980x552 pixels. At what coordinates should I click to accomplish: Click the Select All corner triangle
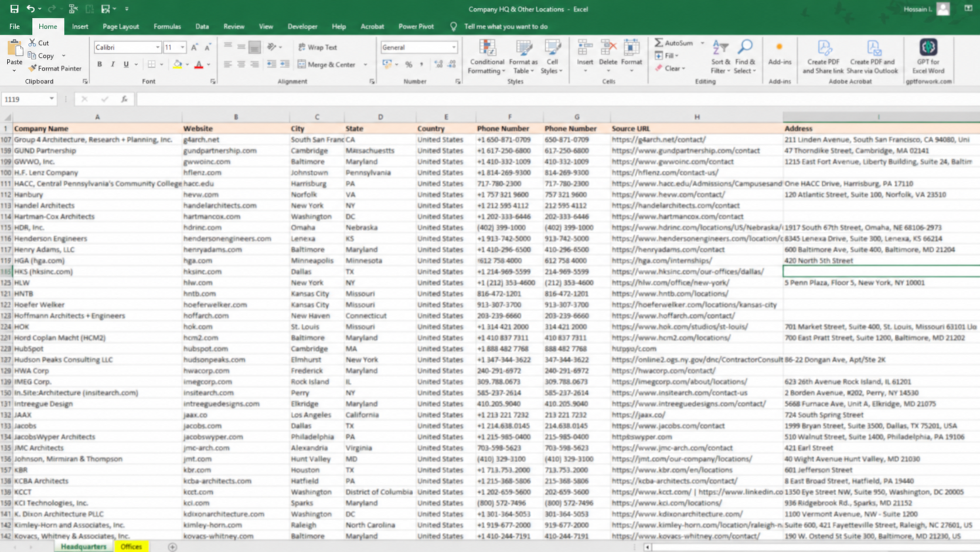click(6, 117)
